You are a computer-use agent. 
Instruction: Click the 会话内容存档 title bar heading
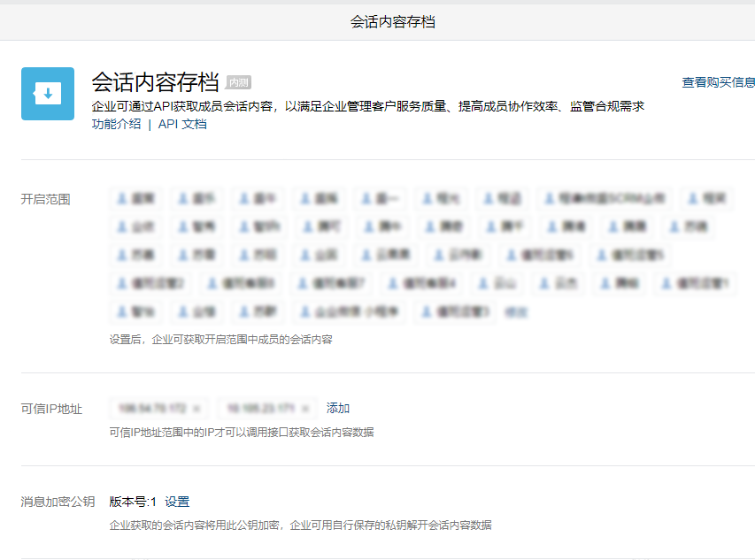point(377,19)
